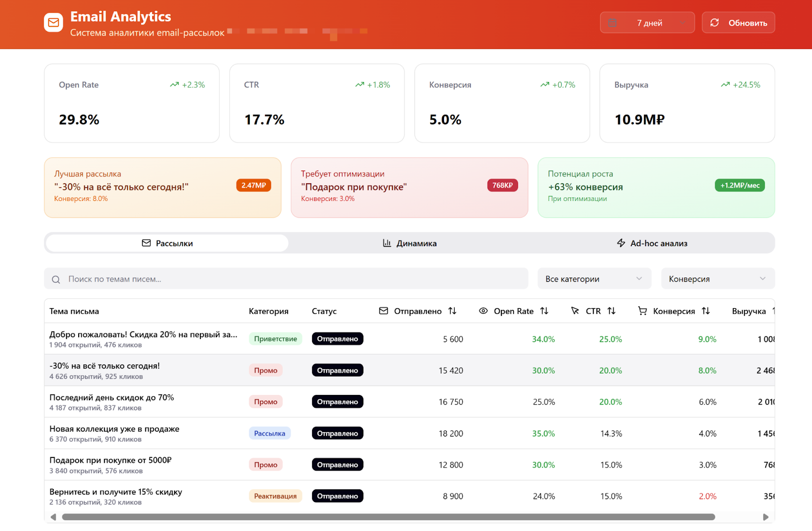Image resolution: width=812 pixels, height=531 pixels.
Task: Click the Конверсия card trend arrow icon
Action: (x=545, y=85)
